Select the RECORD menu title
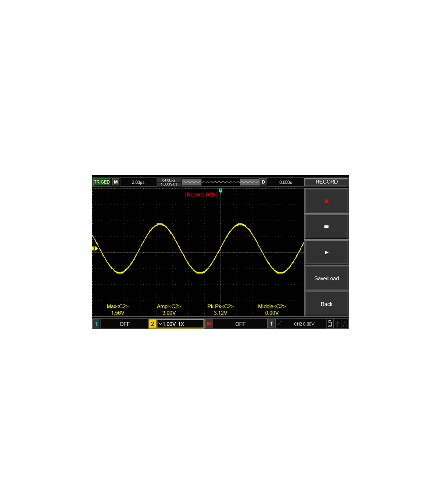The image size is (441, 504). (x=326, y=182)
